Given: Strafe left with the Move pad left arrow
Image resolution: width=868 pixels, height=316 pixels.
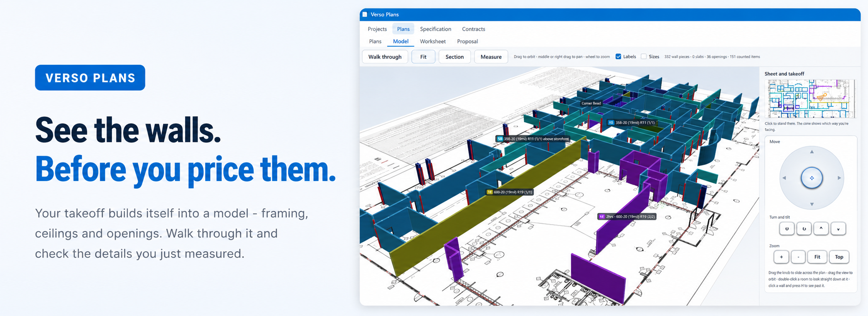Looking at the screenshot, I should tap(784, 178).
